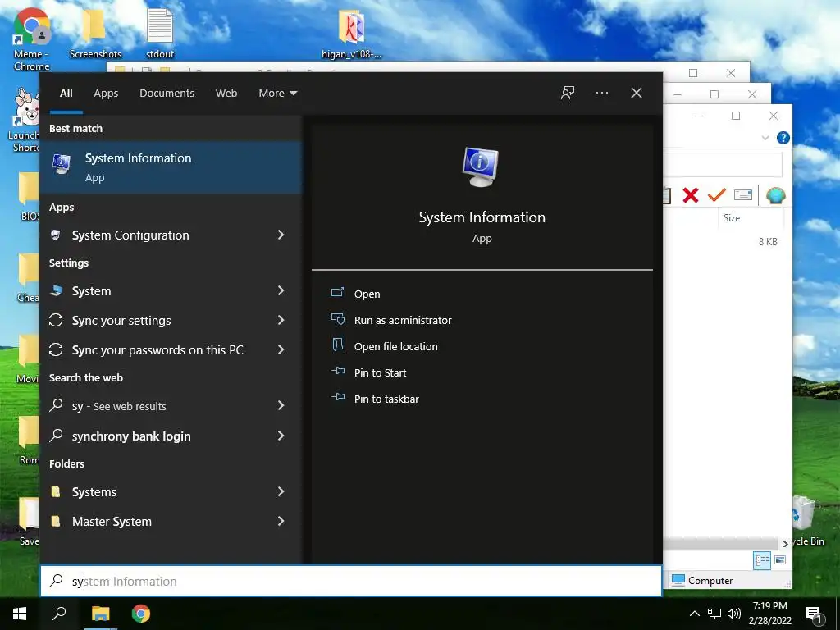Close the search panel with the X
This screenshot has width=840, height=630.
637,93
